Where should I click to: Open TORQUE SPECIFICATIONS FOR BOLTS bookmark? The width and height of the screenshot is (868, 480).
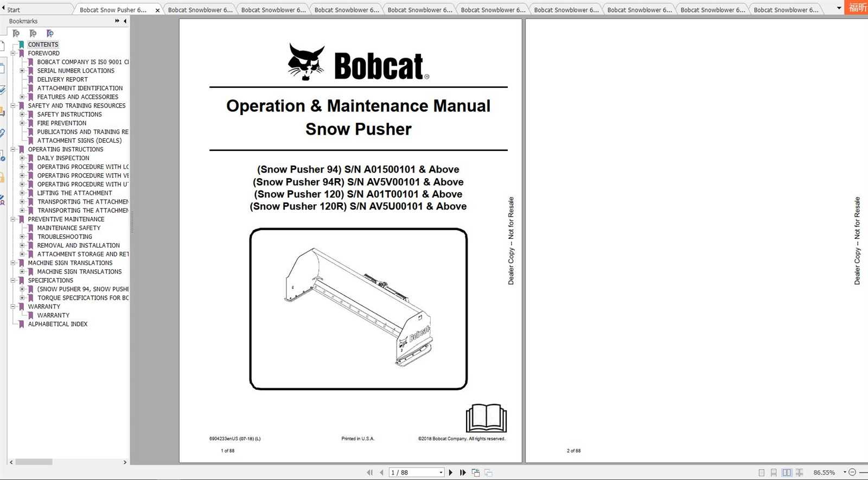[x=83, y=298]
